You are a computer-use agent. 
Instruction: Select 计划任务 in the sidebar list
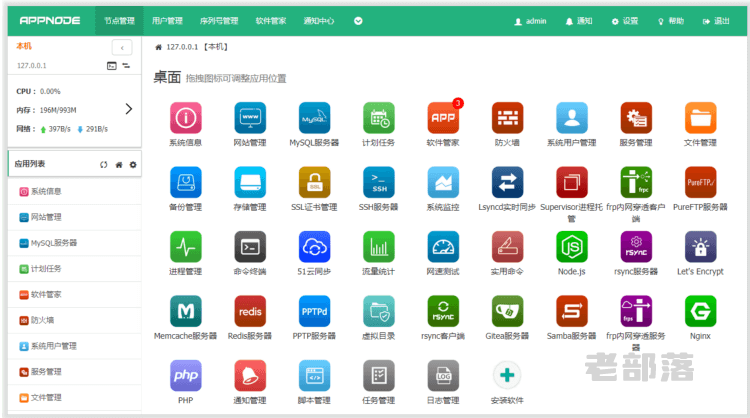click(x=75, y=269)
